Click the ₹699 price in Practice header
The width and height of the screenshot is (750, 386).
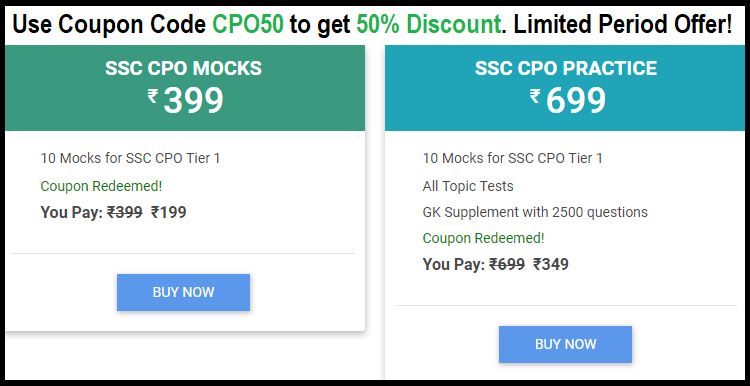coord(568,100)
